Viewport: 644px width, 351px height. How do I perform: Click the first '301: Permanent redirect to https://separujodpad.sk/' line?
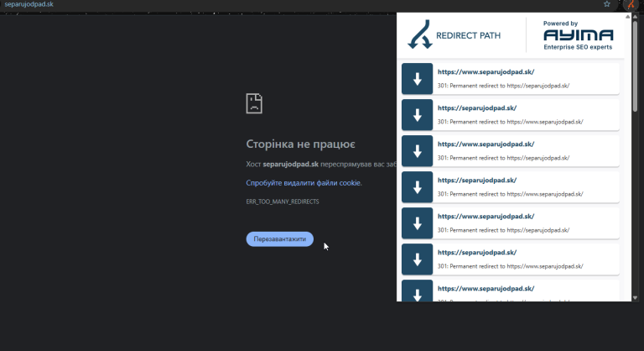click(x=503, y=86)
